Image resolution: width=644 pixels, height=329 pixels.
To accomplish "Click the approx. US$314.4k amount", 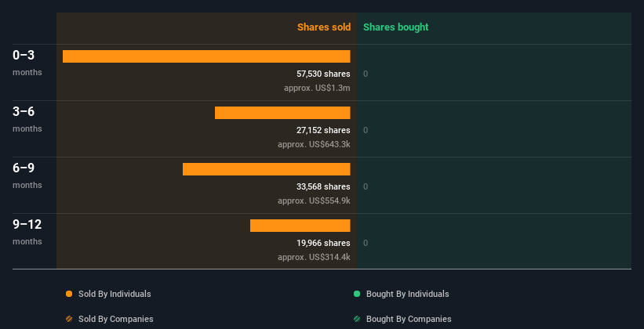I will click(315, 257).
